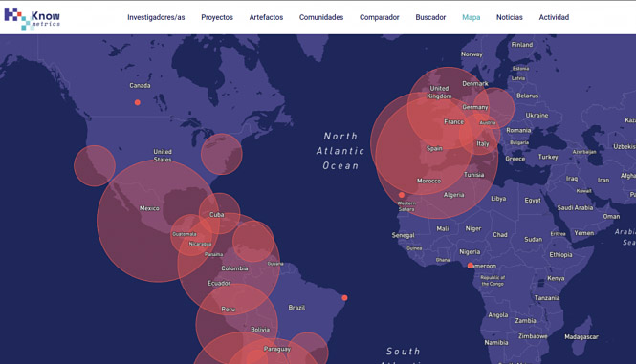Click the bubble on the US west coast

[x=95, y=166]
